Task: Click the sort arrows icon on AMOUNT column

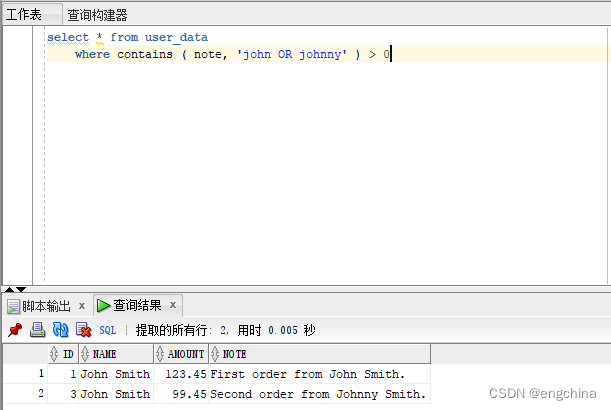Action: coord(160,354)
